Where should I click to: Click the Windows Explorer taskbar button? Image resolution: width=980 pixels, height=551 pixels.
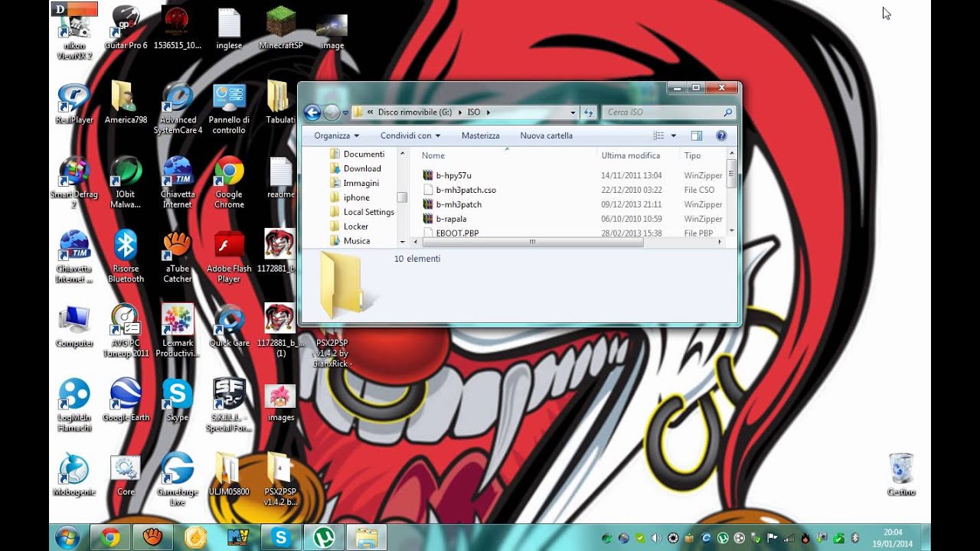click(367, 538)
